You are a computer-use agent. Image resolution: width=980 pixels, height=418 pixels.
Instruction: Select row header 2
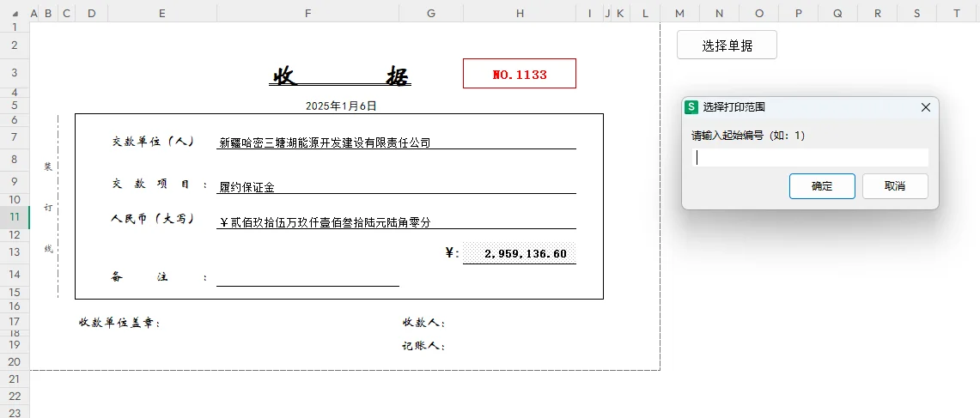point(15,45)
